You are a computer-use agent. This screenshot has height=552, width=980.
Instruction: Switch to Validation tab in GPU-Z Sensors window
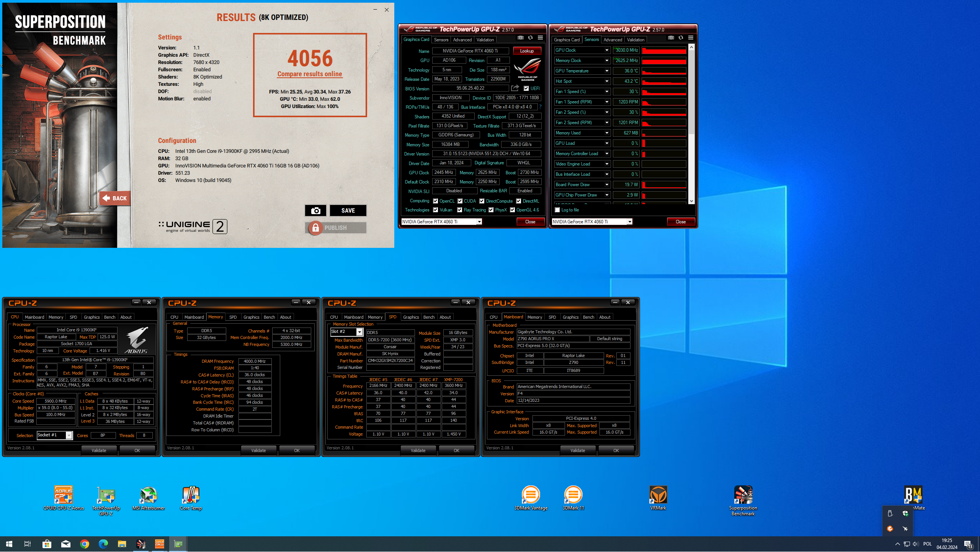(635, 39)
